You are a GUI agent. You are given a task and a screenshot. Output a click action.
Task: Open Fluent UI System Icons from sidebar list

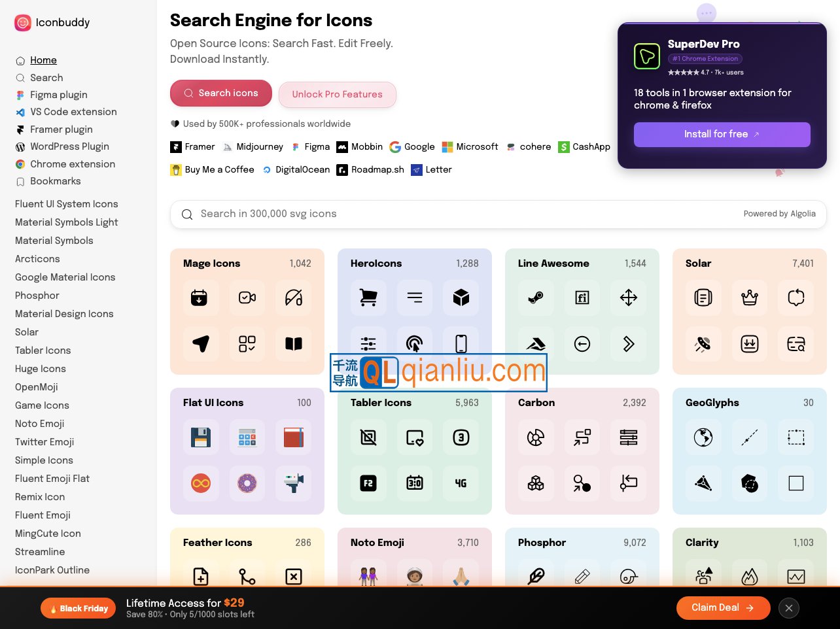(x=67, y=204)
